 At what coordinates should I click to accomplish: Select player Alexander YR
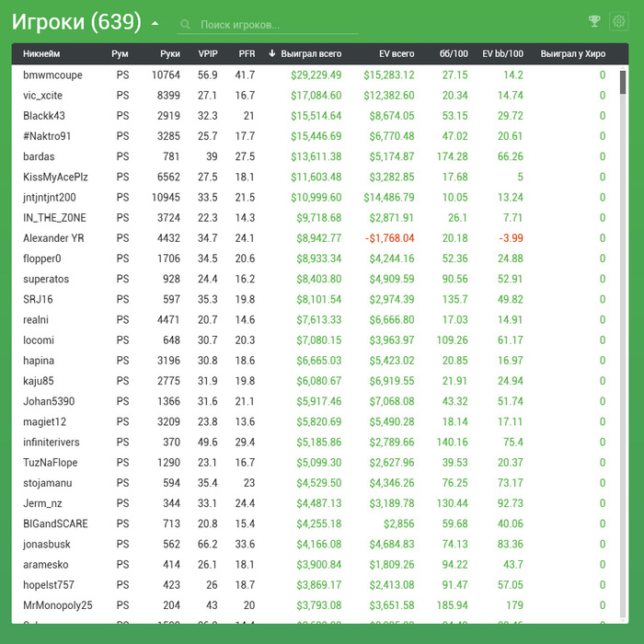point(53,238)
